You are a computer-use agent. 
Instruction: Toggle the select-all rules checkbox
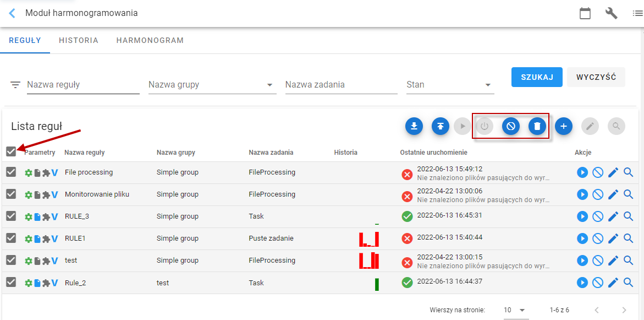(x=11, y=152)
